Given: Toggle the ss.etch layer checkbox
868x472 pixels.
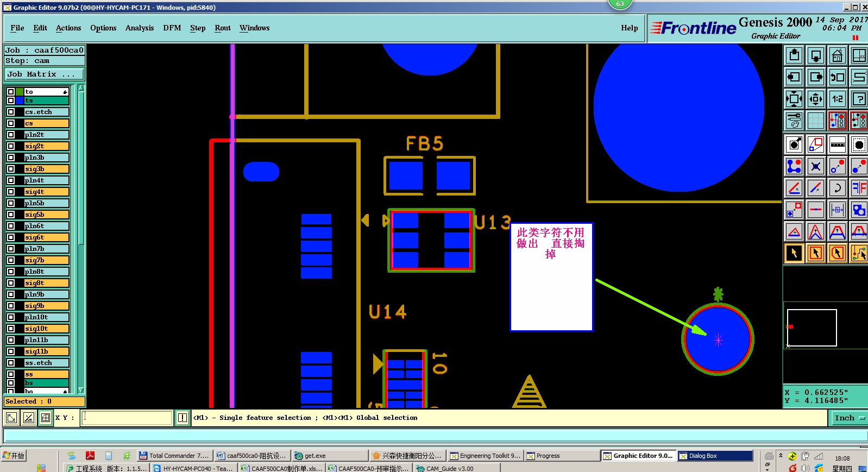Looking at the screenshot, I should pyautogui.click(x=11, y=363).
